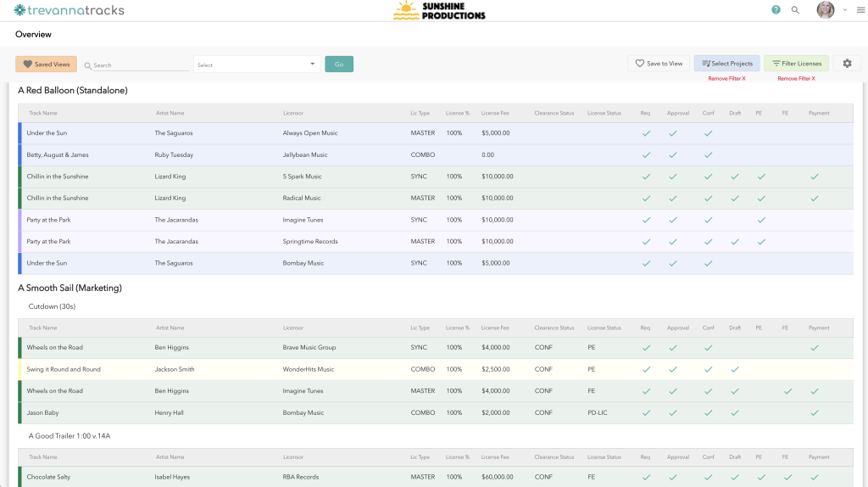Open the Select Projects menu
Viewport: 868px width, 487px height.
point(726,64)
